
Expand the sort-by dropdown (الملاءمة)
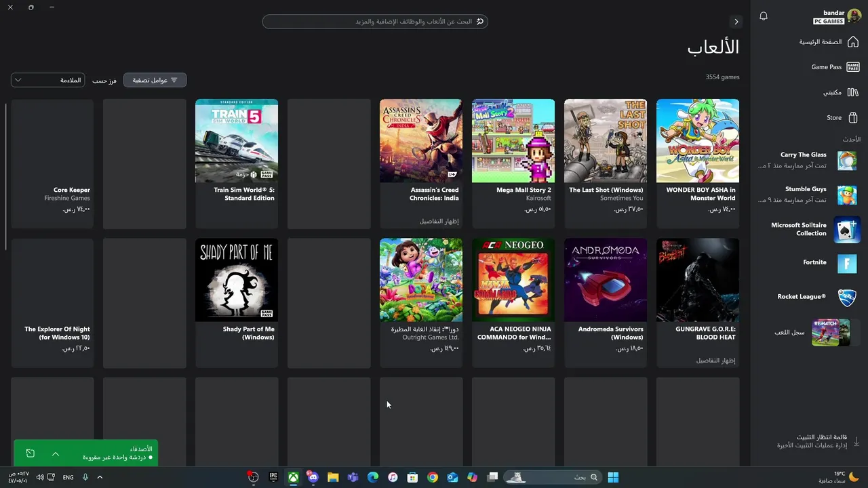(47, 80)
